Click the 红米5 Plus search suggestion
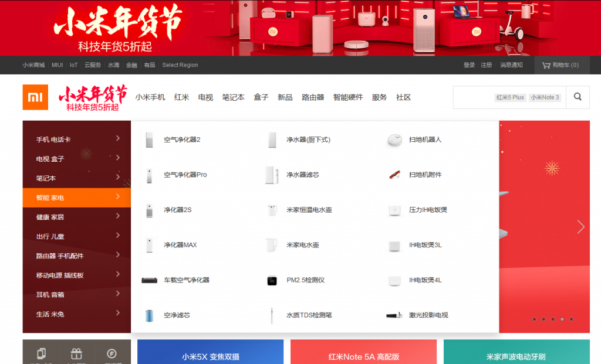 tap(510, 98)
